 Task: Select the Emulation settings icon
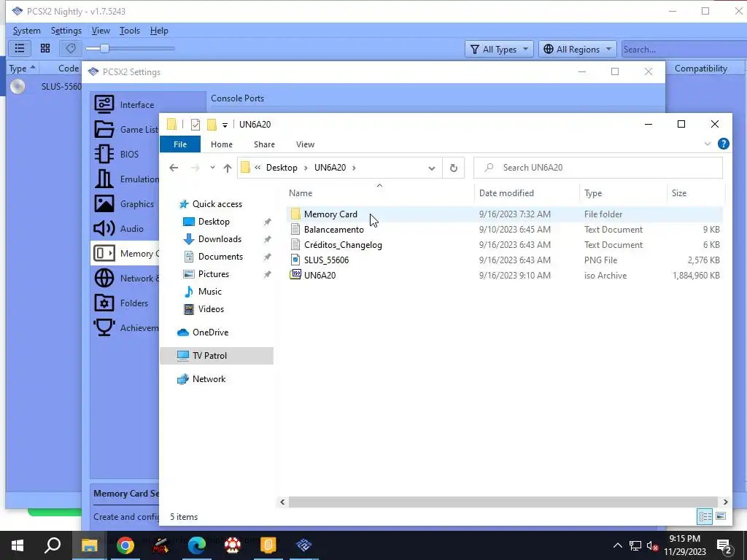(x=104, y=179)
